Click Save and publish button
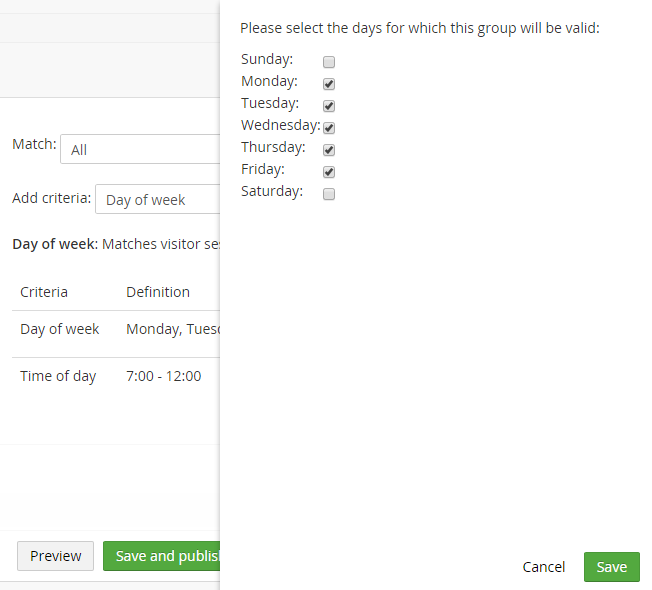652x590 pixels. pos(162,556)
